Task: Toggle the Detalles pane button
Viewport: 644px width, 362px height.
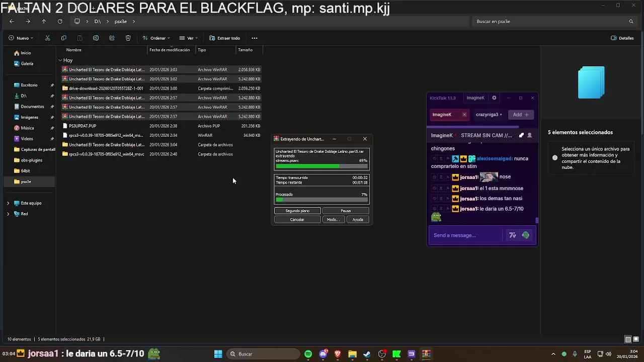Action: (622, 38)
